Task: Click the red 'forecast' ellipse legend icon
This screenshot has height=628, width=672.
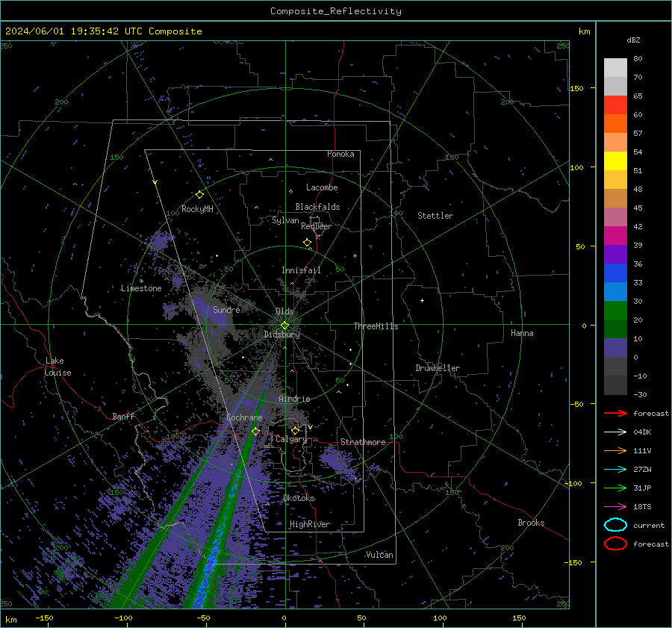Action: pos(615,544)
